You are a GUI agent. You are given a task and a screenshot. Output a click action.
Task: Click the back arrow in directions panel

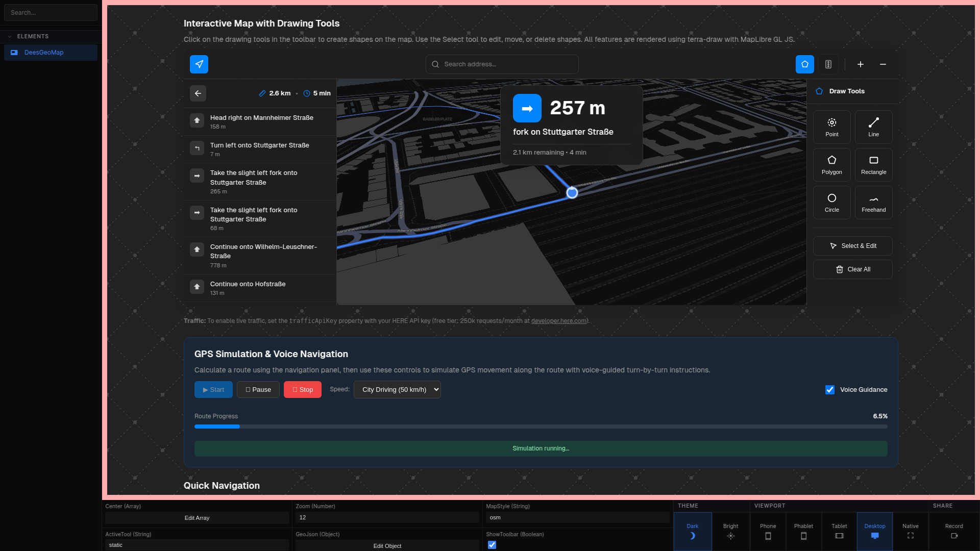[x=198, y=93]
